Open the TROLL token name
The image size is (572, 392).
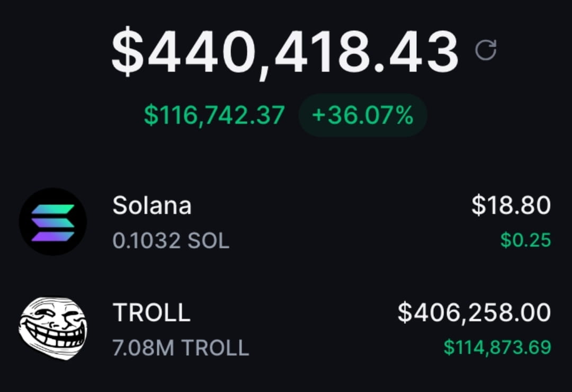(x=151, y=313)
